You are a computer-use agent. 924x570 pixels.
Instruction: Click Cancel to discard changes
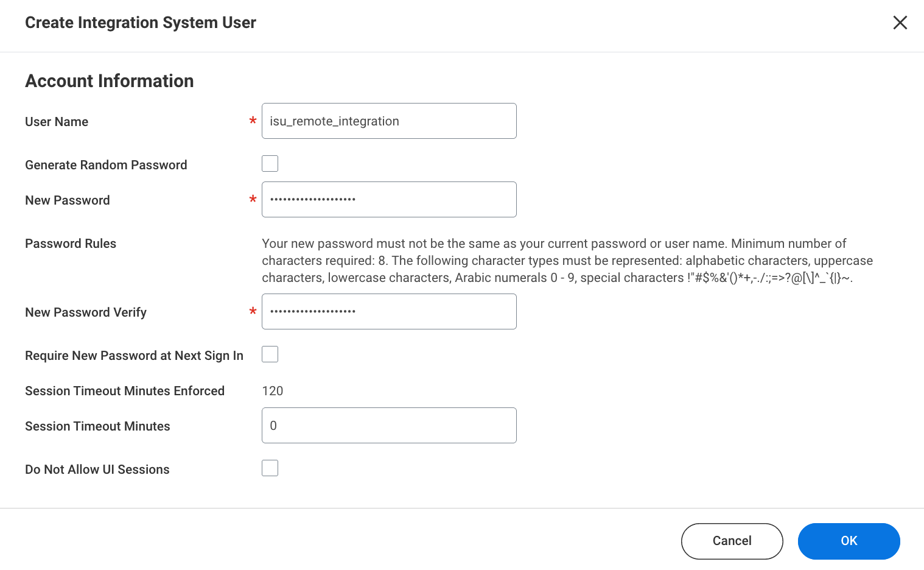tap(732, 541)
